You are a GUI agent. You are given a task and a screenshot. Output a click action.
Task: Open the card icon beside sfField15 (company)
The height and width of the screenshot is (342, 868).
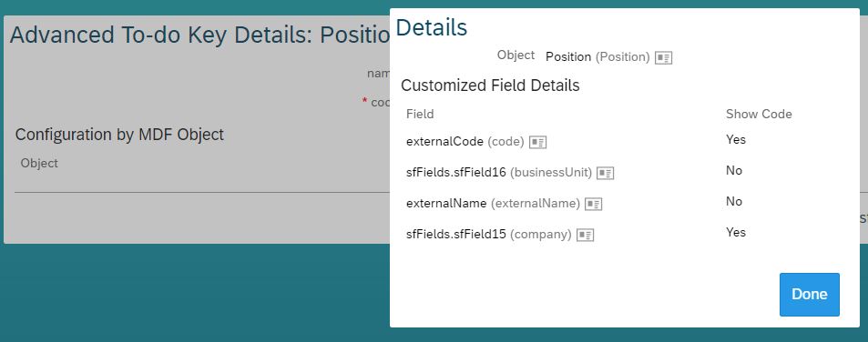point(585,236)
